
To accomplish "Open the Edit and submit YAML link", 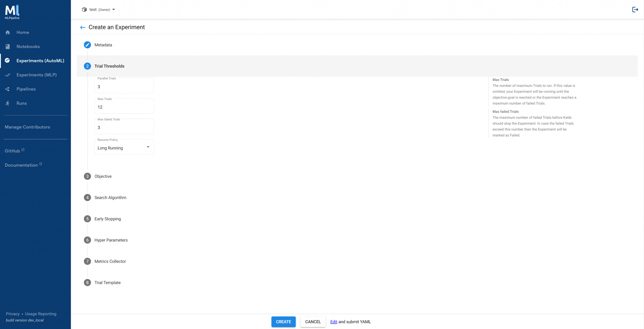I will 333,322.
